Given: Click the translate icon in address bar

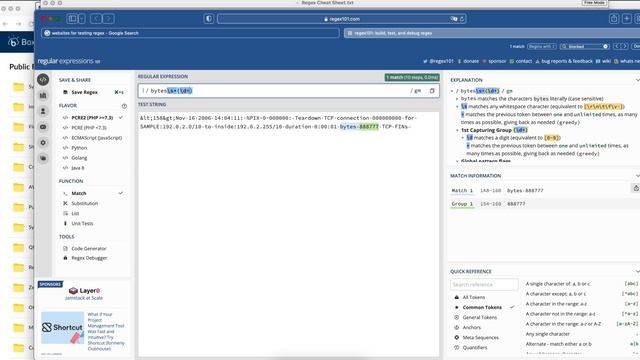Looking at the screenshot, I should 453,19.
